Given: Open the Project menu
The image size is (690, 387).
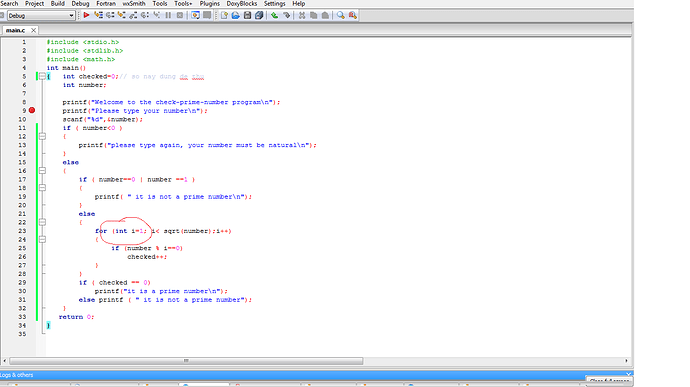Looking at the screenshot, I should coord(34,4).
